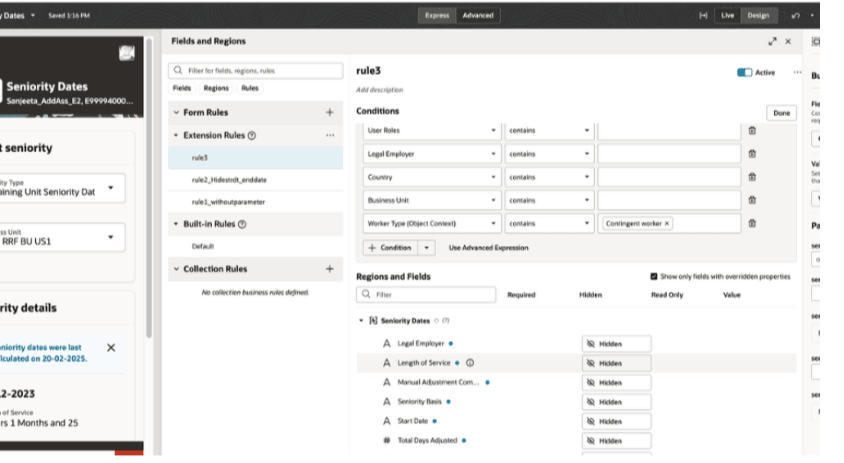The width and height of the screenshot is (844, 463).
Task: Toggle the rule3 Active switch
Action: (x=744, y=72)
